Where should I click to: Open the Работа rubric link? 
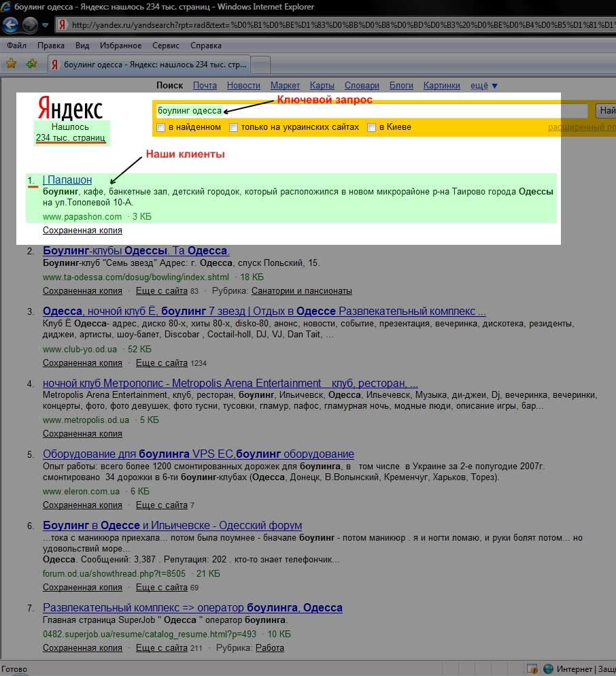(x=270, y=647)
